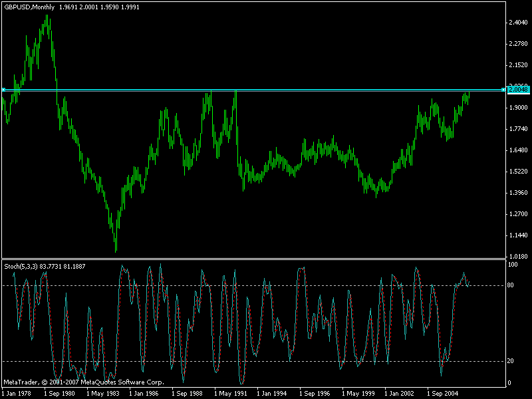
Task: Click the 1 Jan 2002 date label
Action: pos(400,393)
